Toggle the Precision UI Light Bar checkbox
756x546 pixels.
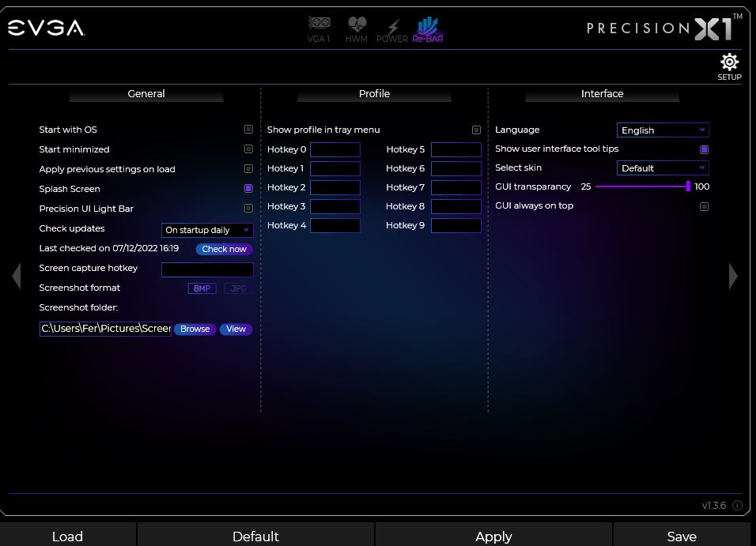tap(248, 208)
